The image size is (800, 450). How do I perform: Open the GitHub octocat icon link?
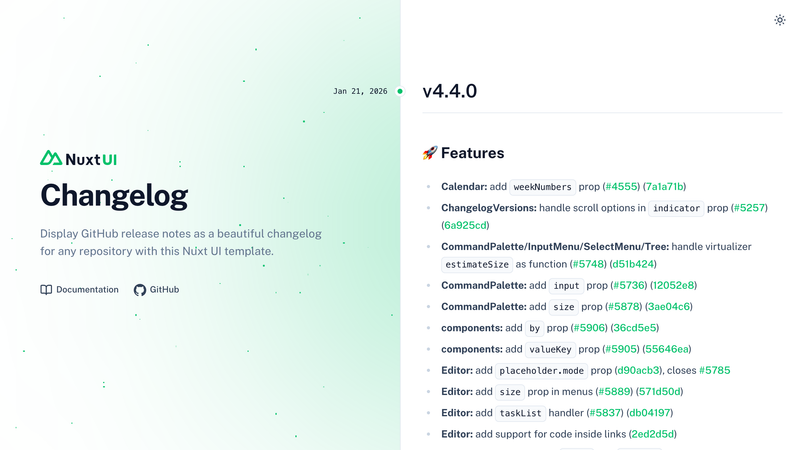pyautogui.click(x=140, y=290)
